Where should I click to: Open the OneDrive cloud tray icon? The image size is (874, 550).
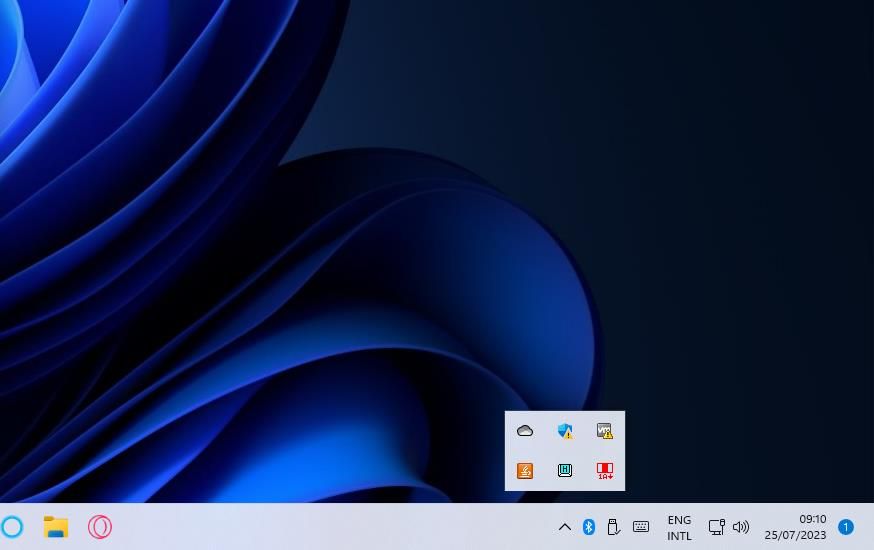525,431
